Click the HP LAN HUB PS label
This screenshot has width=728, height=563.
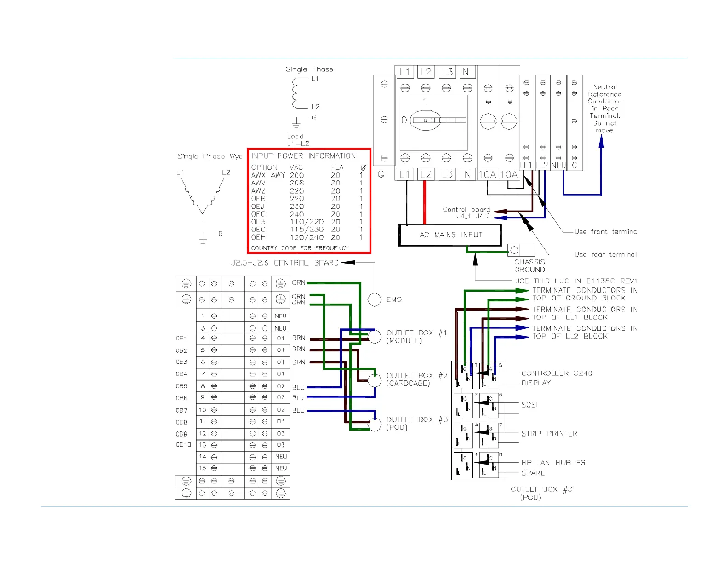553,463
